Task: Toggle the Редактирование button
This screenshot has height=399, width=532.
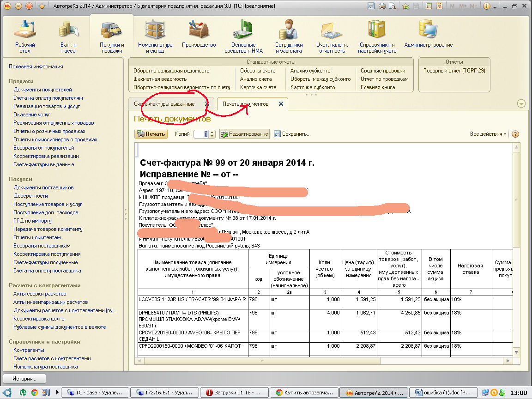Action: point(244,134)
